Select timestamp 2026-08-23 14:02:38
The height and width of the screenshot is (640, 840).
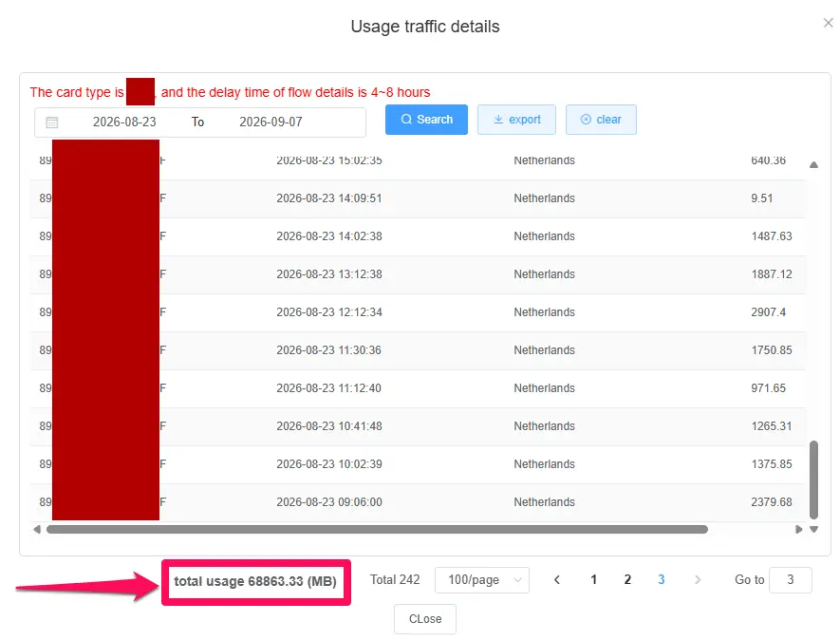[329, 236]
